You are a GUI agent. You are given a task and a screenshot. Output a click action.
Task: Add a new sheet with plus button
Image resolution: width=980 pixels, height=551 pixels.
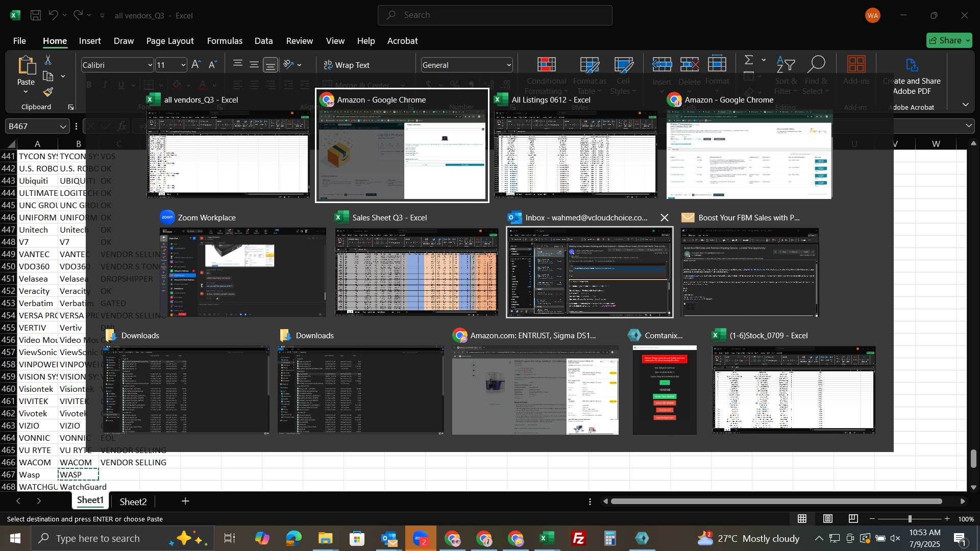(185, 502)
